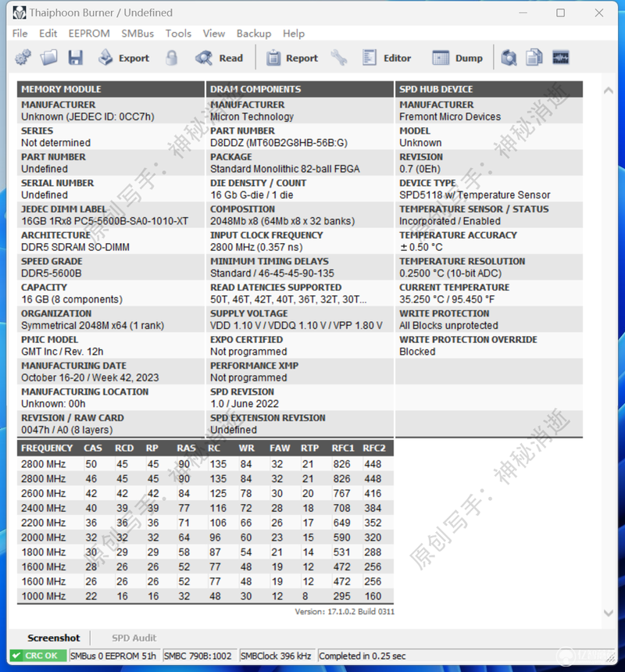Click SPD5118 w/ Temperature Sensor device type
Screen dimensions: 625x672
click(475, 195)
